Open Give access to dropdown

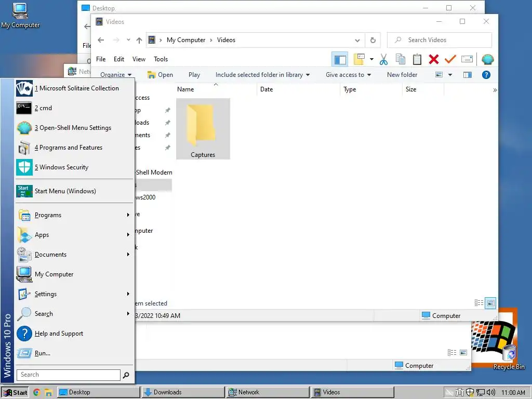click(x=348, y=75)
